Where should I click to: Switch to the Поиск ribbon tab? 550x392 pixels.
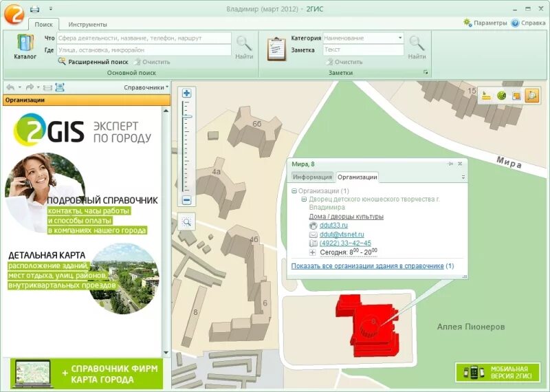click(43, 24)
